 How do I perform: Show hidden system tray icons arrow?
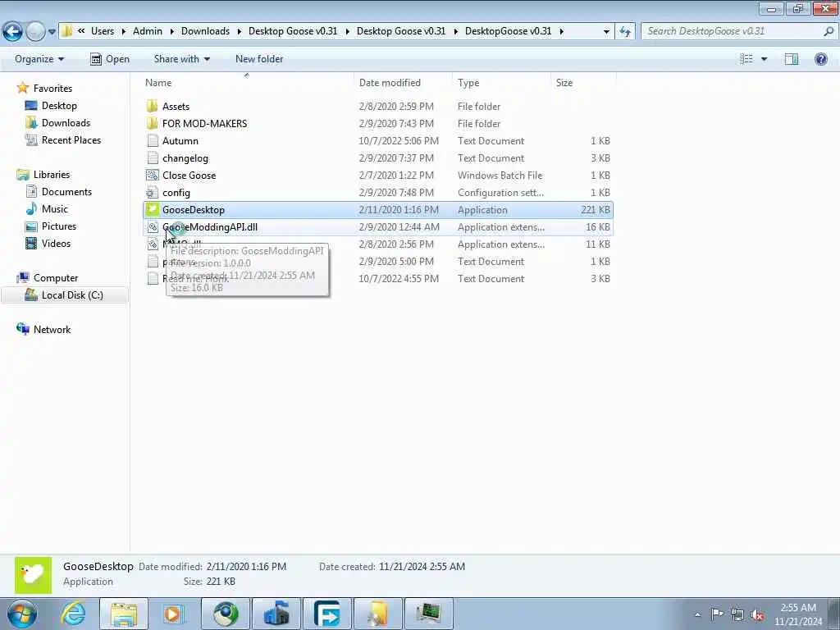[697, 614]
